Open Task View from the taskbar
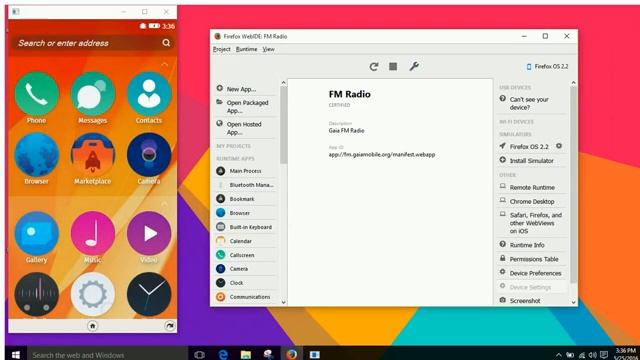This screenshot has width=640, height=360. [x=199, y=354]
